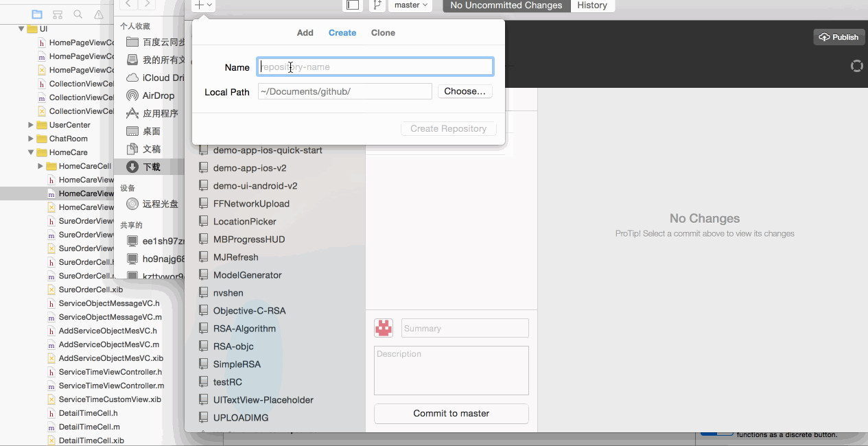
Task: Open the plus add-repository dropdown
Action: 204,5
